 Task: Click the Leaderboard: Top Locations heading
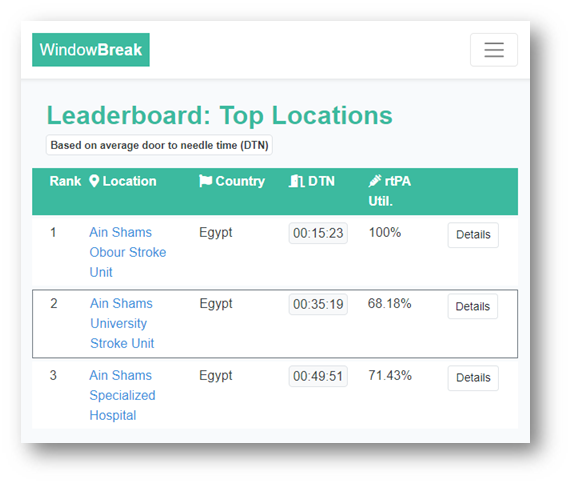(220, 116)
